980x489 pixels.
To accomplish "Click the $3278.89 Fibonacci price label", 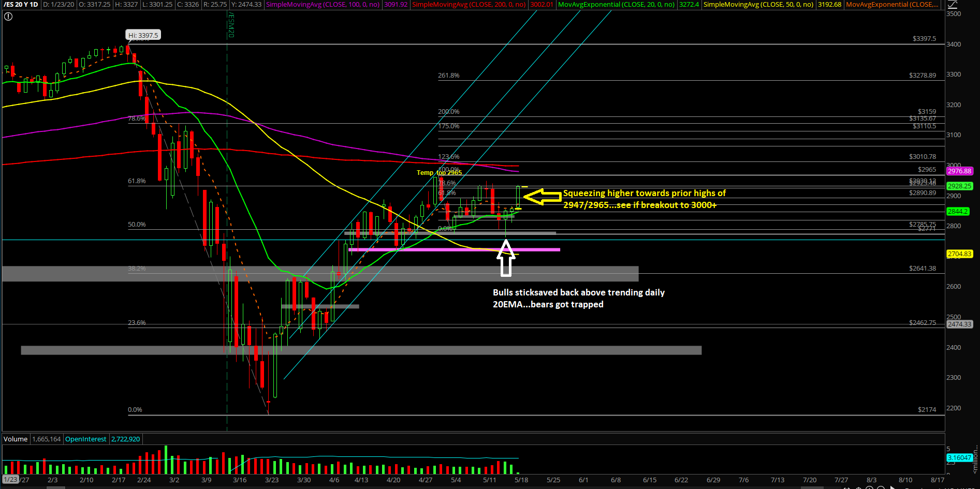I will point(923,76).
